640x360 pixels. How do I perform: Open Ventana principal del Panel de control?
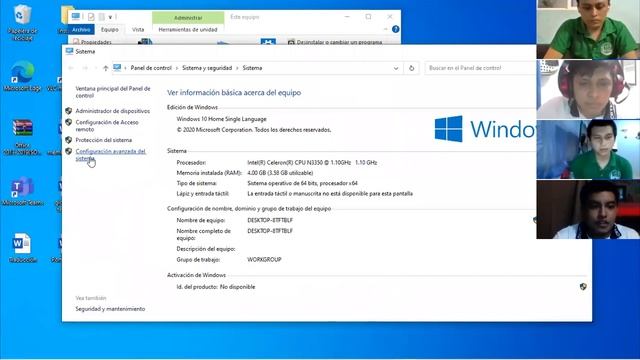[x=113, y=92]
